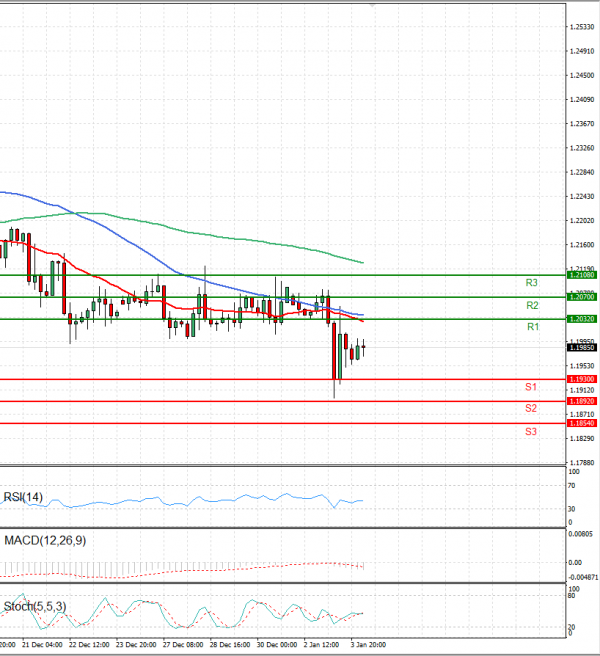The width and height of the screenshot is (600, 656).
Task: Click the 1.25330 price axis value
Action: 582,27
